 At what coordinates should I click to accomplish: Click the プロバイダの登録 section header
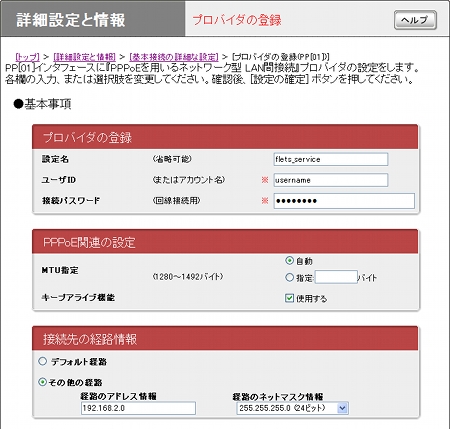225,137
